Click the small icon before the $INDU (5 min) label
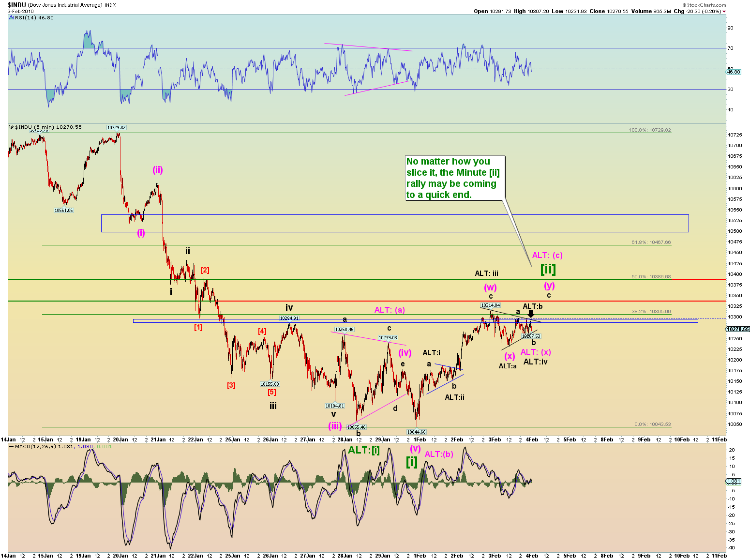Viewport: 750px width, 560px height. click(x=11, y=127)
